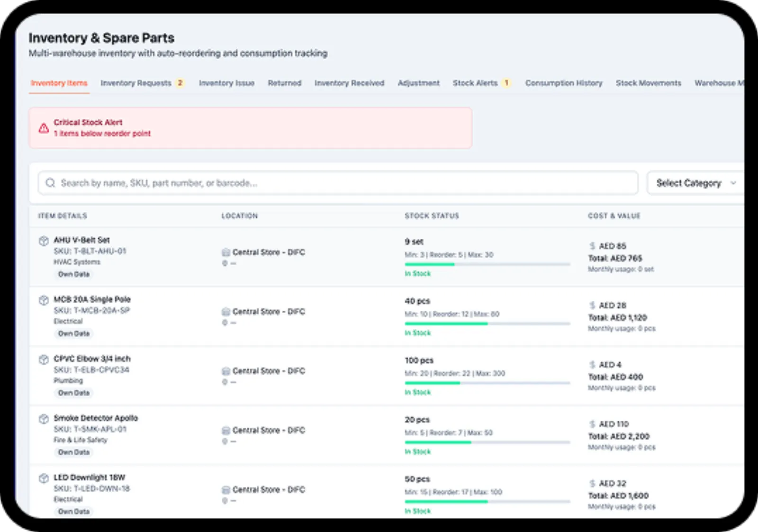The width and height of the screenshot is (758, 532).
Task: Click warehouse icon in MCB 20A row
Action: coord(226,312)
